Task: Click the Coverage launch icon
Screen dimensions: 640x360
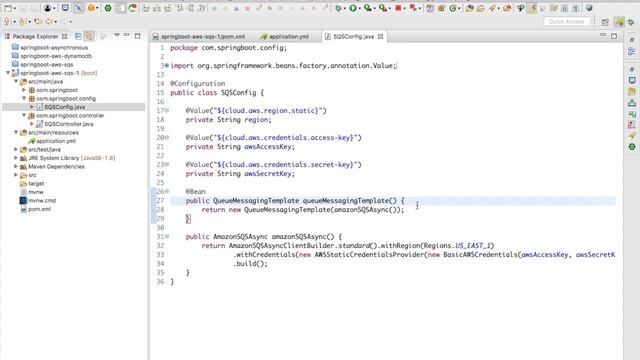Action: coord(368,8)
